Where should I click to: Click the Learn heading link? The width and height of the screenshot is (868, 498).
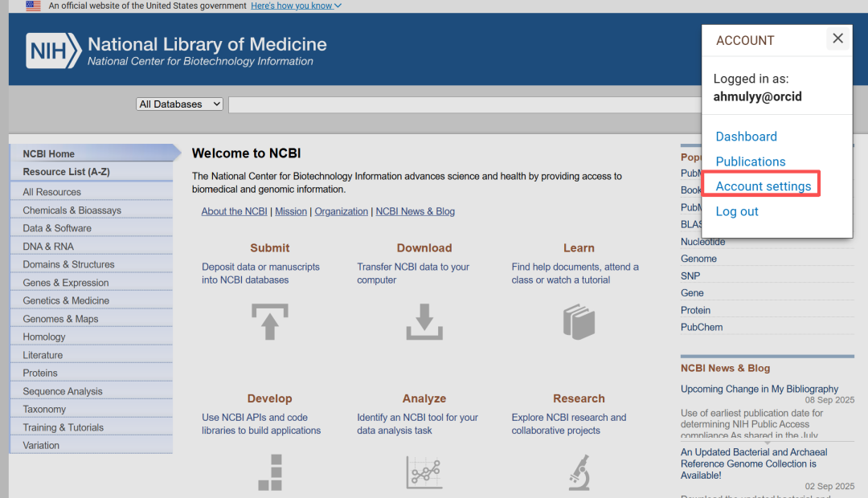[x=579, y=248]
